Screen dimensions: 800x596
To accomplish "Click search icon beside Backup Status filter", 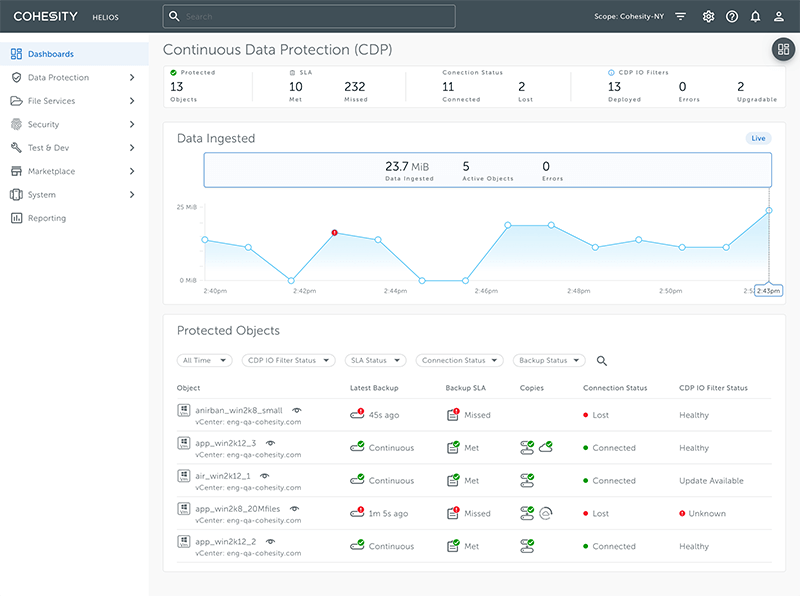I will [x=602, y=361].
